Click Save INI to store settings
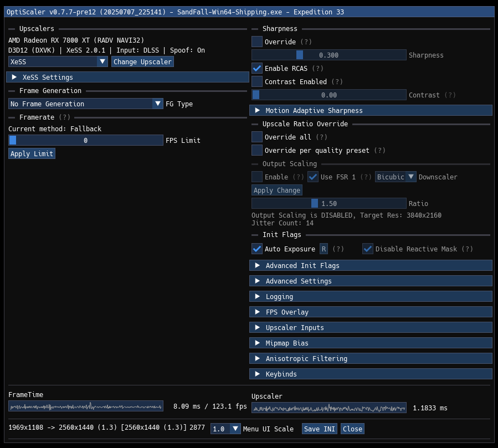498x448 pixels. tap(319, 428)
